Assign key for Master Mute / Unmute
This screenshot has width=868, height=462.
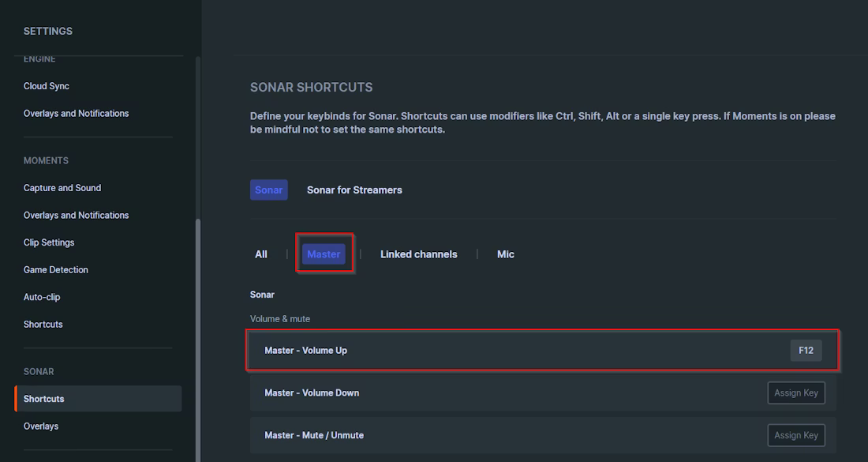796,435
